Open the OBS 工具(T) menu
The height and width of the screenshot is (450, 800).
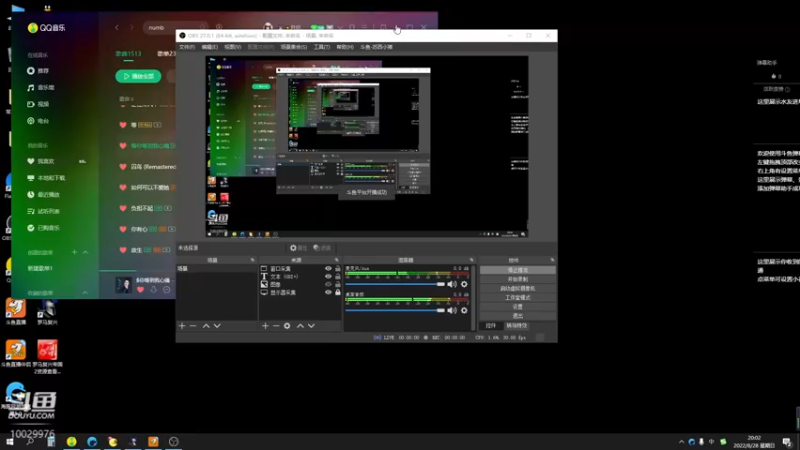pos(321,47)
